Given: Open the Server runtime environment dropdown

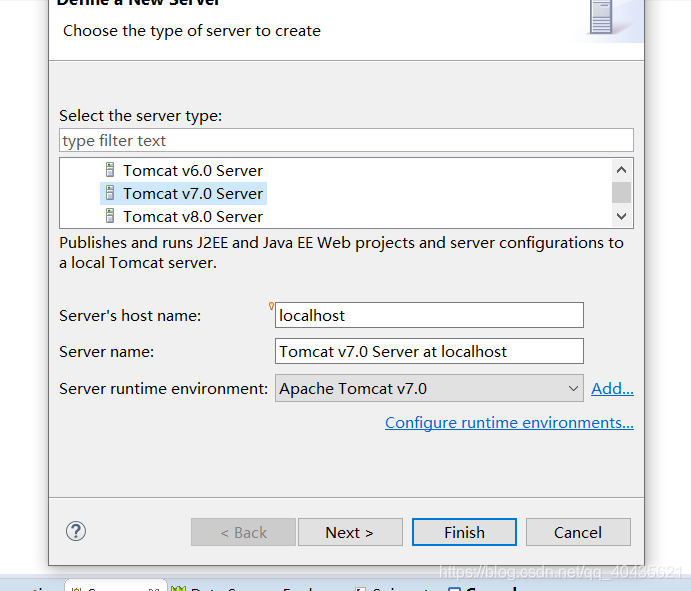Looking at the screenshot, I should pos(429,388).
